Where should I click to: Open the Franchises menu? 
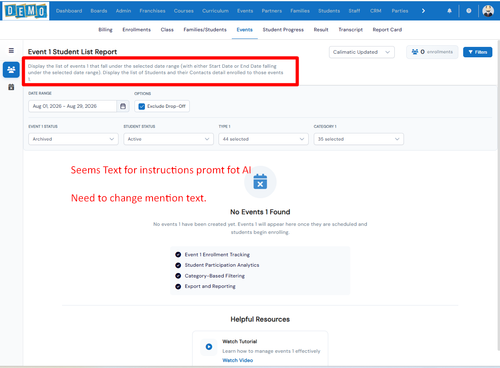coord(152,11)
